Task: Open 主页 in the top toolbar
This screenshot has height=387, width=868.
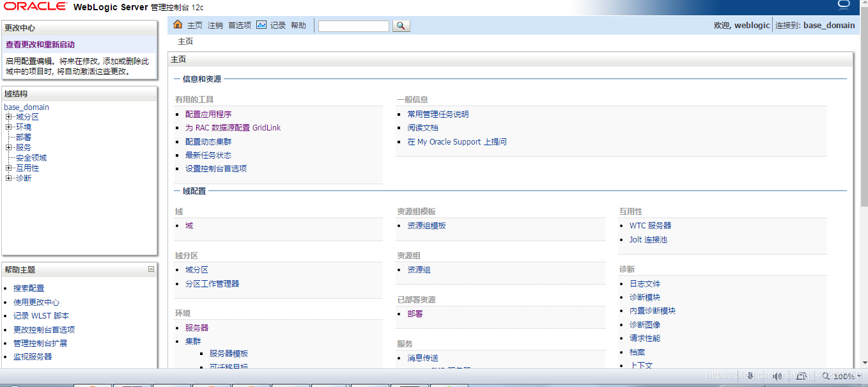Action: point(195,26)
